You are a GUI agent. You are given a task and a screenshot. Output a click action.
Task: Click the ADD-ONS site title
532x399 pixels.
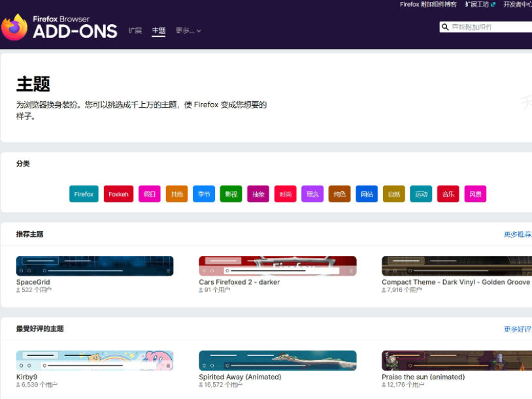[75, 31]
